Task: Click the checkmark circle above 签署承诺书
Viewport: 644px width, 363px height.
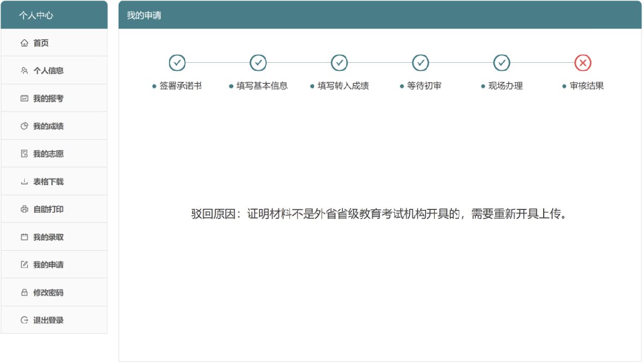Action: point(177,63)
